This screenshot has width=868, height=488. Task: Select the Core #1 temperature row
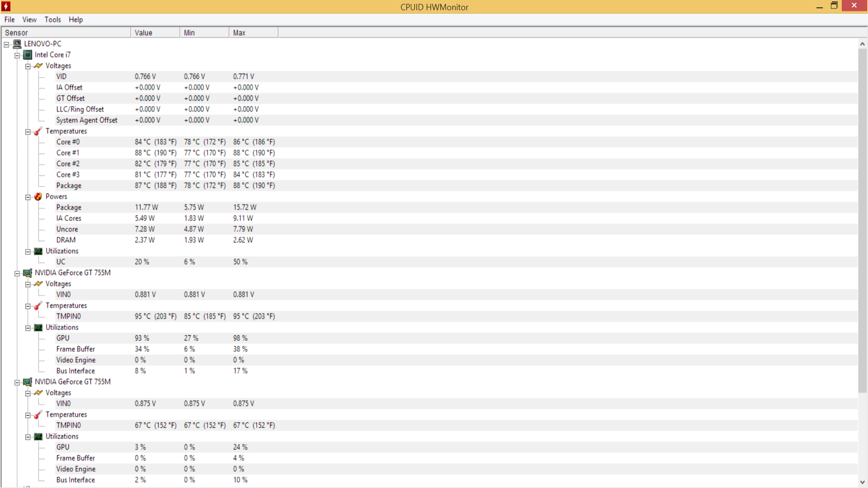[456, 153]
